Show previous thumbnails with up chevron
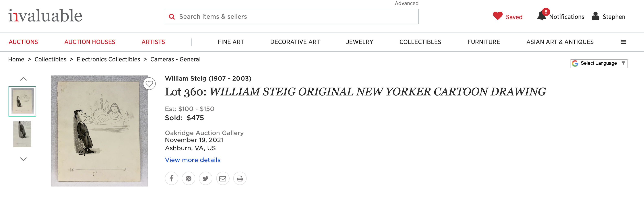 (x=23, y=79)
